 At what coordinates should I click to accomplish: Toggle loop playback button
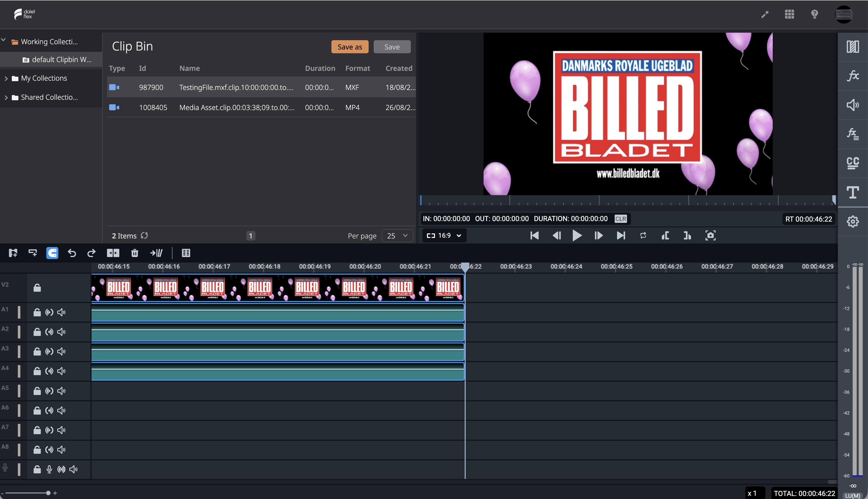pos(643,235)
